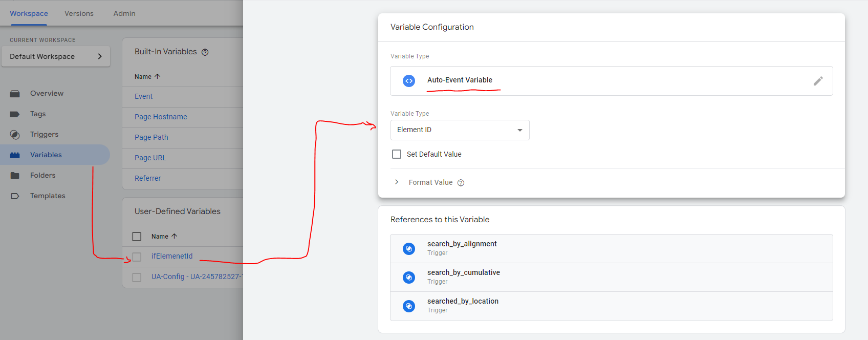Enable the Set Default Value checkbox
The image size is (868, 340).
pos(397,154)
